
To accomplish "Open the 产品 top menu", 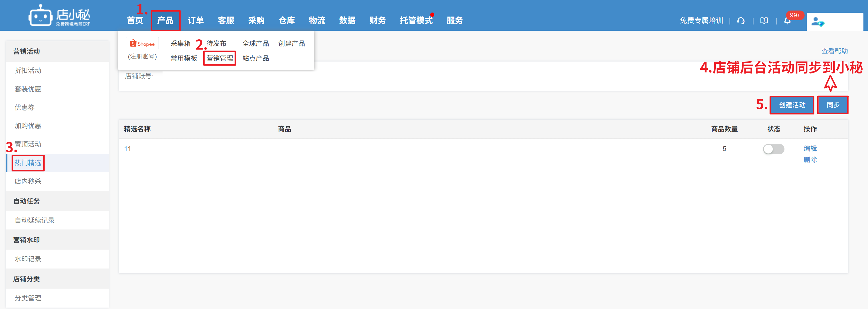I will click(x=165, y=21).
